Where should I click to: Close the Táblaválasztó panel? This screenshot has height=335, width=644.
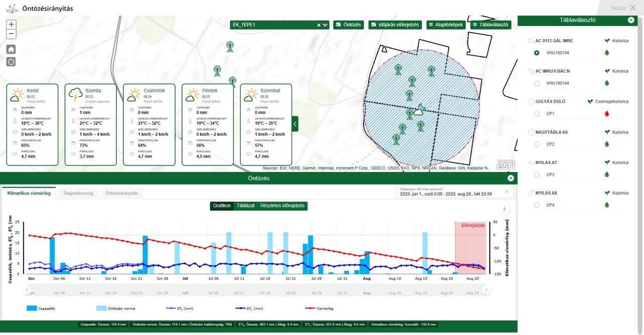tap(631, 20)
